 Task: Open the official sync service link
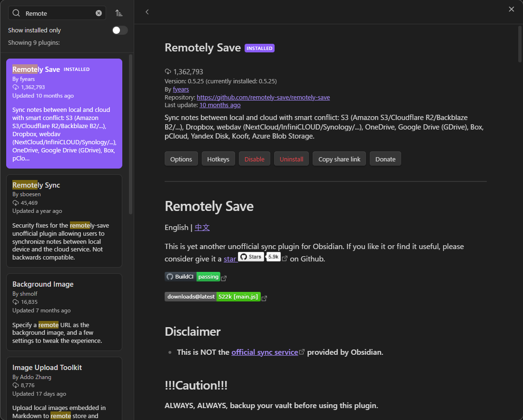click(265, 352)
